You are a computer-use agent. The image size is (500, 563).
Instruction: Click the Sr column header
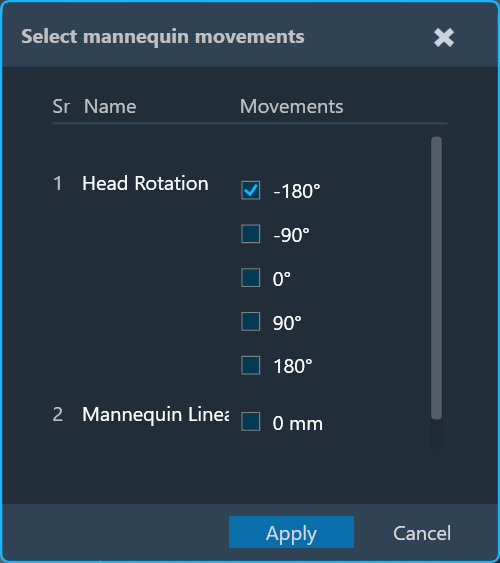tap(61, 106)
